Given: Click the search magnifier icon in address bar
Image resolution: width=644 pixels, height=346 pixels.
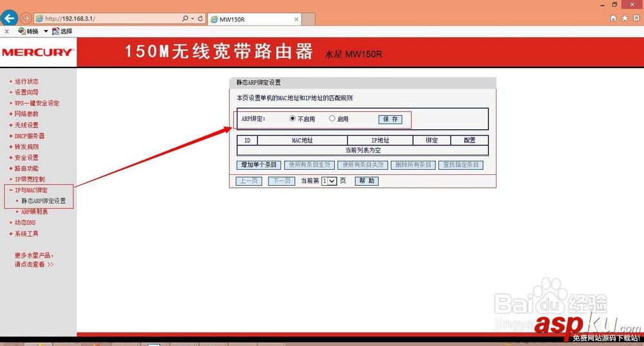Looking at the screenshot, I should tap(185, 19).
